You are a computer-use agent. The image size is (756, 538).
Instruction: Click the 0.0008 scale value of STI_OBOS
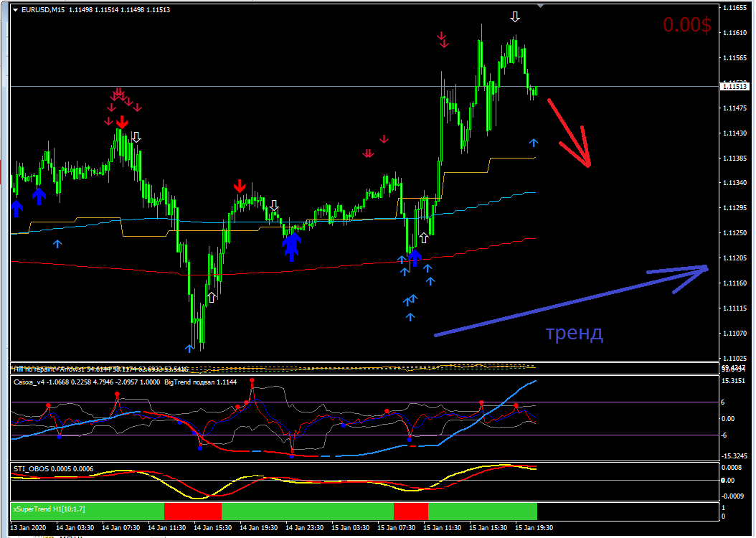pos(732,467)
